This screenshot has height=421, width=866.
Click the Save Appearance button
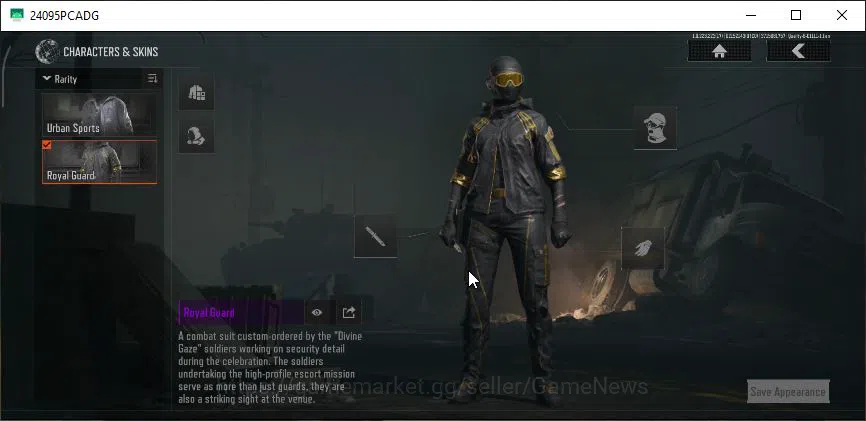pos(788,392)
